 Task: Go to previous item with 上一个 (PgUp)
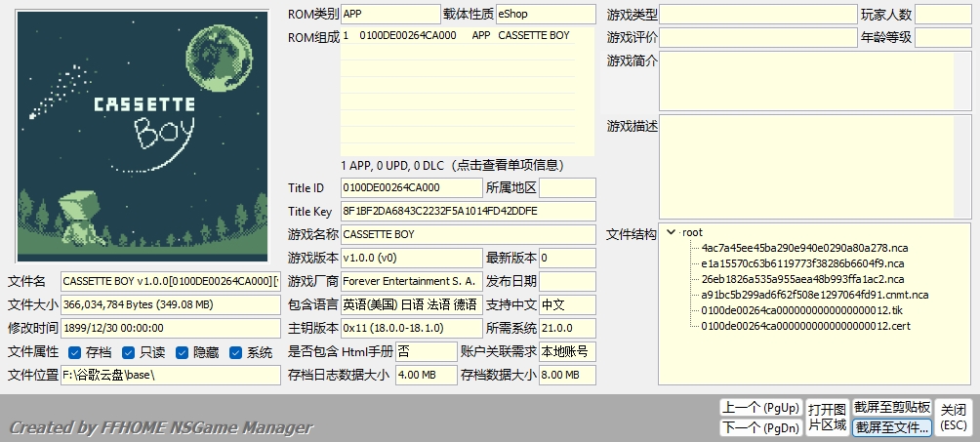[x=759, y=407]
